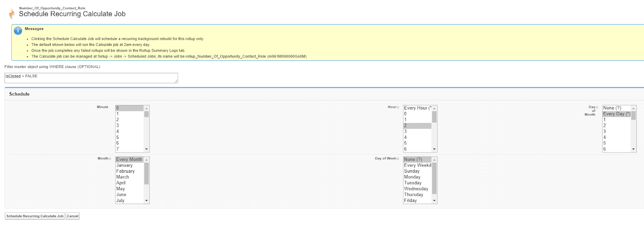Select Monday in Day of Week list

(x=417, y=177)
